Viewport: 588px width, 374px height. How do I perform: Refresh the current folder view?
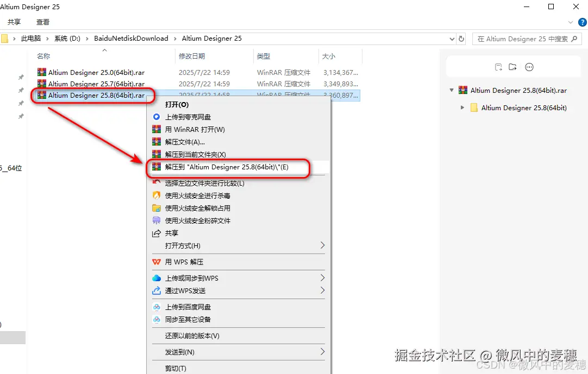coord(461,39)
